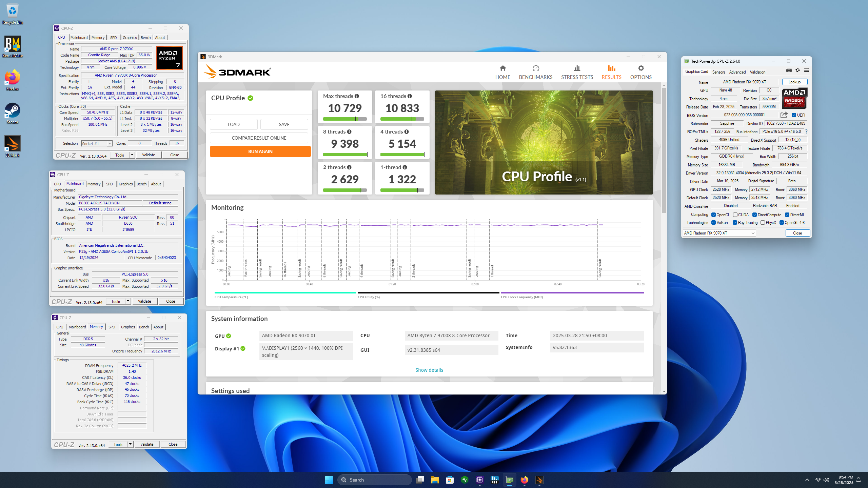Click 4 threads info icon
Viewport: 868px width, 488px height.
[x=407, y=132]
